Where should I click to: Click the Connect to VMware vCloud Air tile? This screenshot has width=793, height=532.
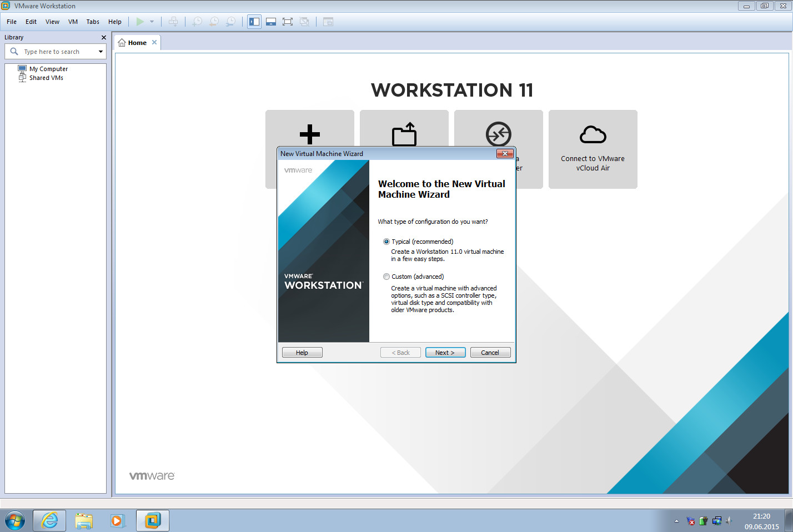point(593,149)
